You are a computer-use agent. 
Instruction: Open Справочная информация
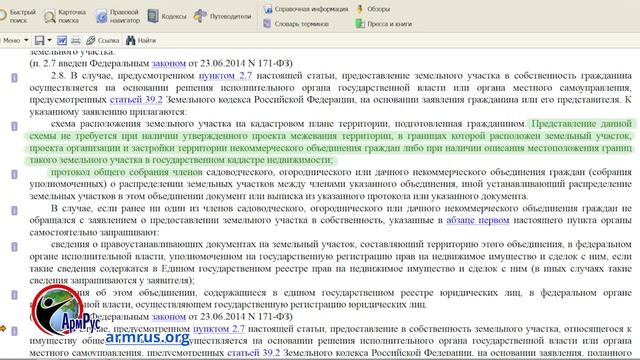click(x=306, y=9)
